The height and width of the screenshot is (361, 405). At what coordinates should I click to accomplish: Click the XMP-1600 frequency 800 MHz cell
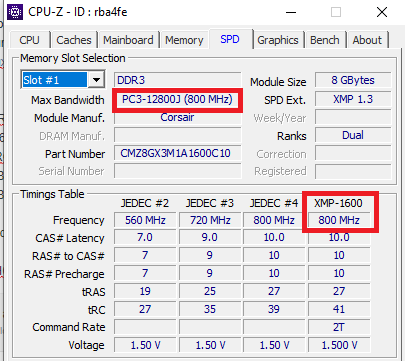pyautogui.click(x=339, y=220)
